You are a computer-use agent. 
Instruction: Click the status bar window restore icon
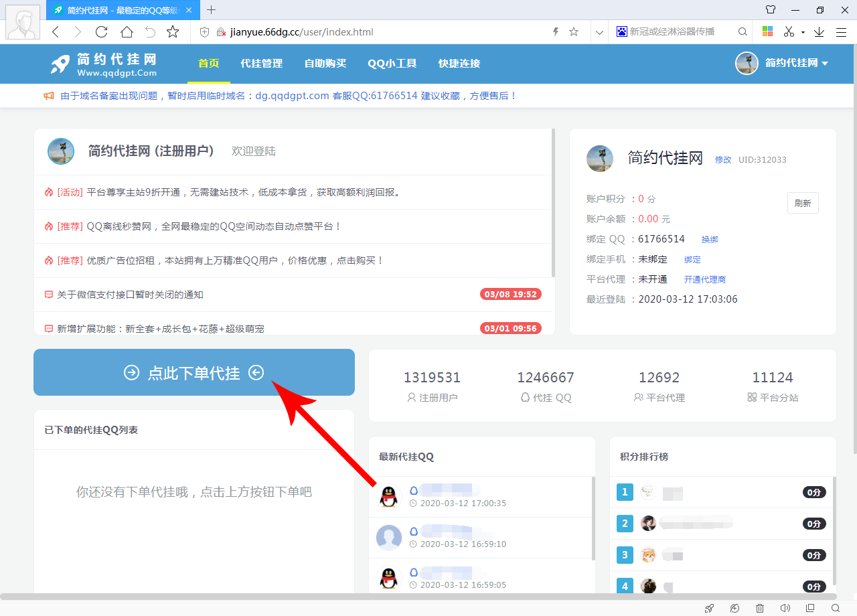[x=810, y=608]
